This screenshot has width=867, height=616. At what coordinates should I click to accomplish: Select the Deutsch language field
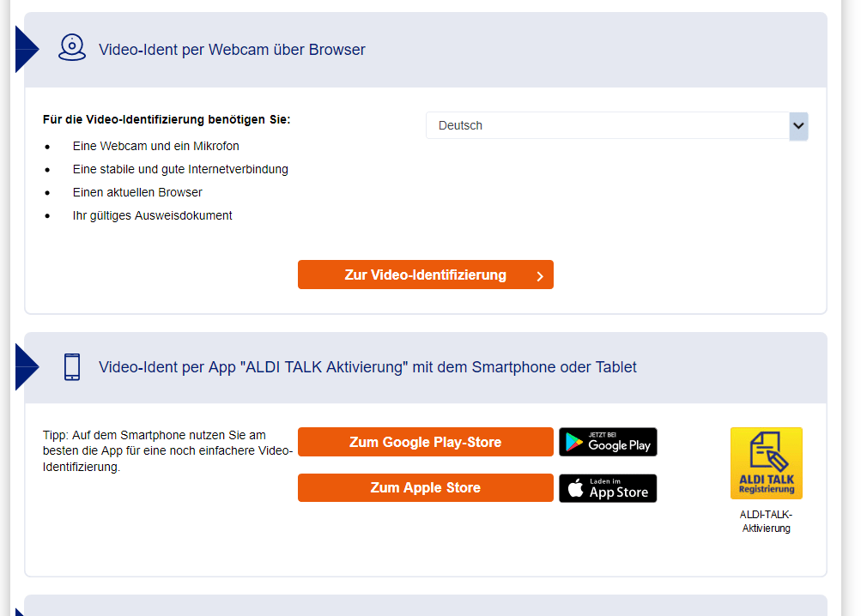tap(616, 126)
